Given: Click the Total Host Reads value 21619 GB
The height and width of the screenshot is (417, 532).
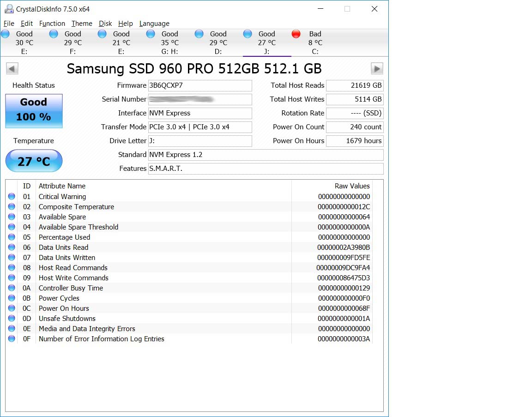Looking at the screenshot, I should pos(355,85).
